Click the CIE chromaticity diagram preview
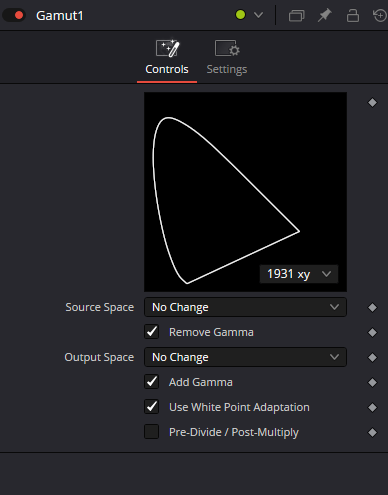 pos(245,192)
